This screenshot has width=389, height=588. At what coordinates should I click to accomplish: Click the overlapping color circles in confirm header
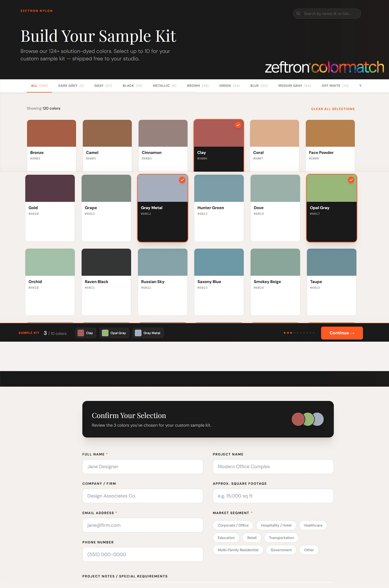307,419
